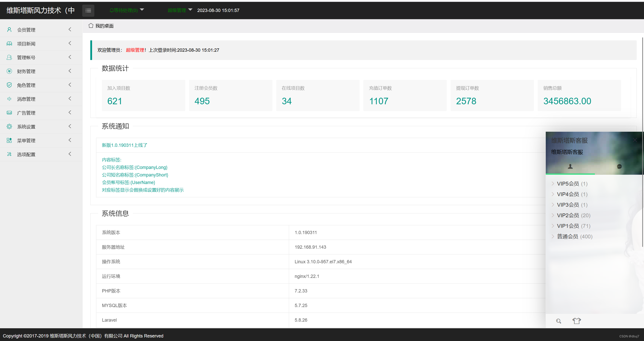Open the 超级管理 user dropdown
Viewport: 644px width, 341px height.
[x=179, y=10]
